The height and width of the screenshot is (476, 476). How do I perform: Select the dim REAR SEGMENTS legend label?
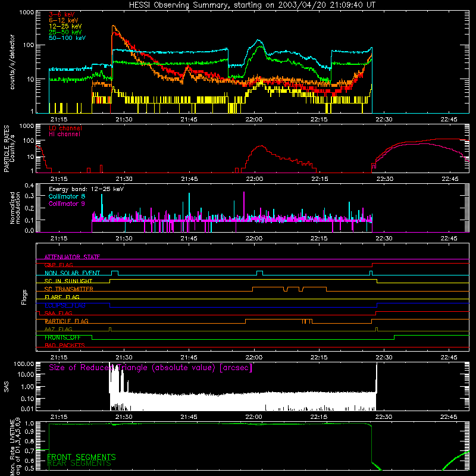click(x=79, y=464)
